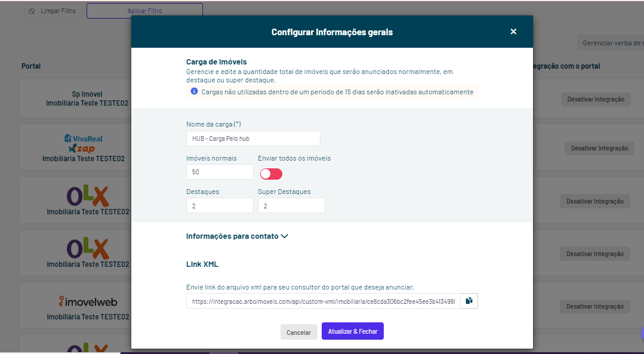
Task: Click Desativar Integração for VivaReal Zap
Action: point(599,148)
